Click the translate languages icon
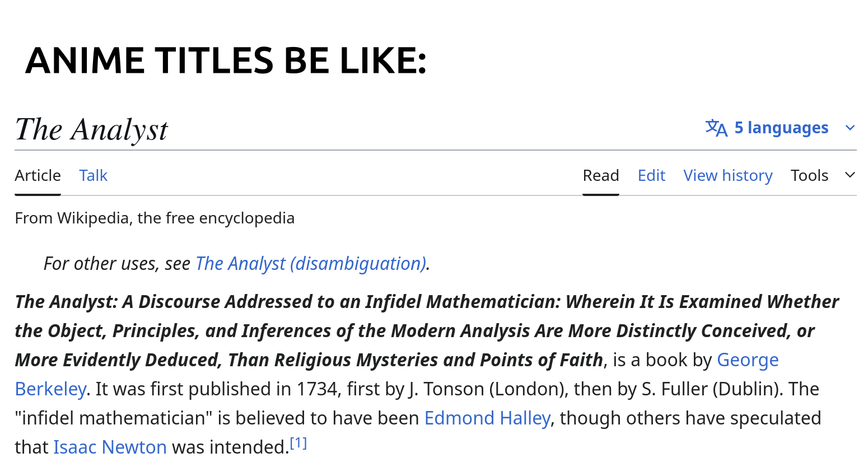Image resolution: width=868 pixels, height=476 pixels. click(716, 128)
